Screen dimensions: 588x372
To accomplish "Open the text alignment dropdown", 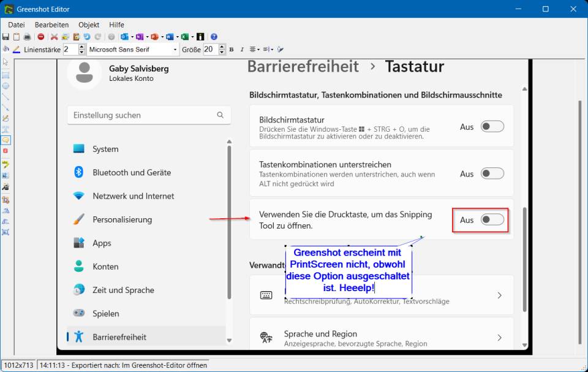I will 258,49.
